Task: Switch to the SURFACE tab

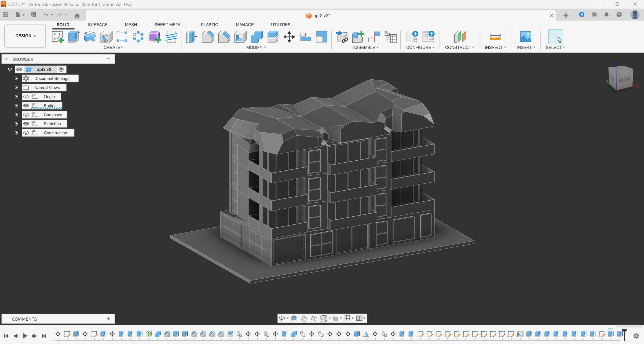Action: point(98,25)
